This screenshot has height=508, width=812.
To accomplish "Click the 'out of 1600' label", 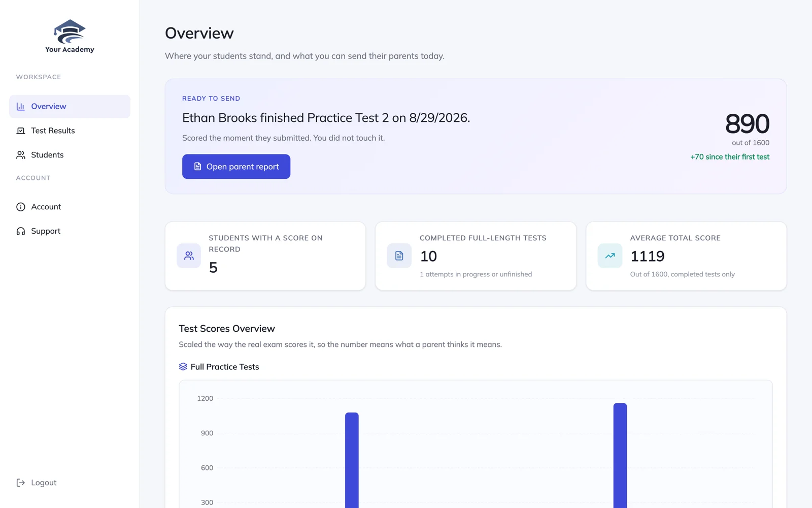I will pos(751,143).
